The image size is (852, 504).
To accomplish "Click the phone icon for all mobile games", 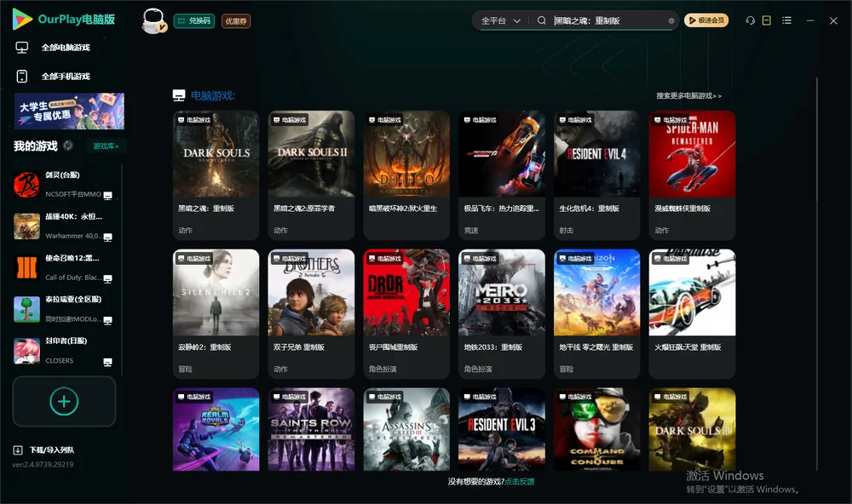I will coord(22,76).
